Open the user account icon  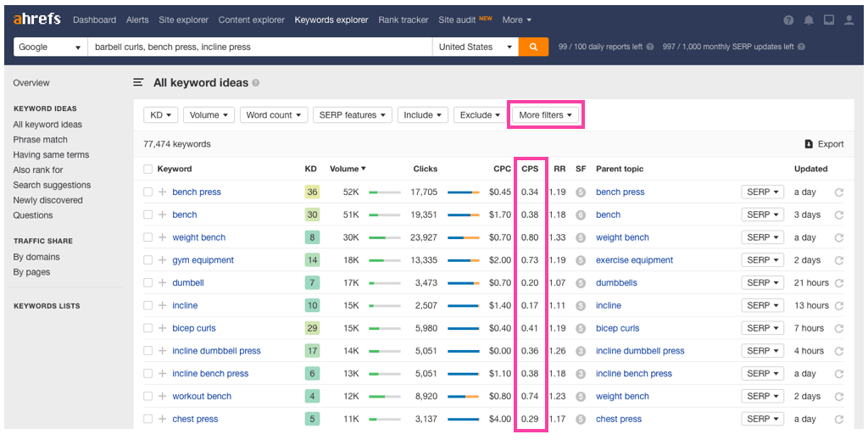pyautogui.click(x=849, y=20)
